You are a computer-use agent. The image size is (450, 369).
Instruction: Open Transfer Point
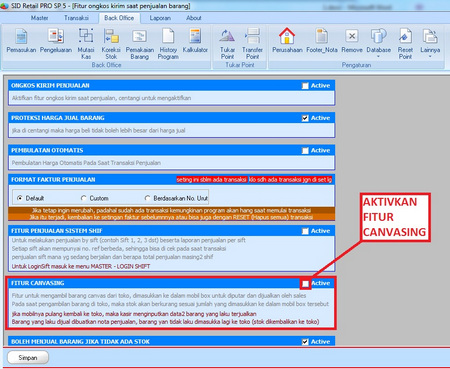[252, 44]
